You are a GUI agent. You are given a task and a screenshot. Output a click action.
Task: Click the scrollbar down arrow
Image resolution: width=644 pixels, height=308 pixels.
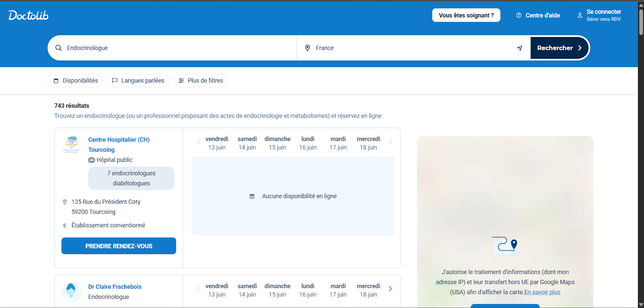[x=641, y=305]
